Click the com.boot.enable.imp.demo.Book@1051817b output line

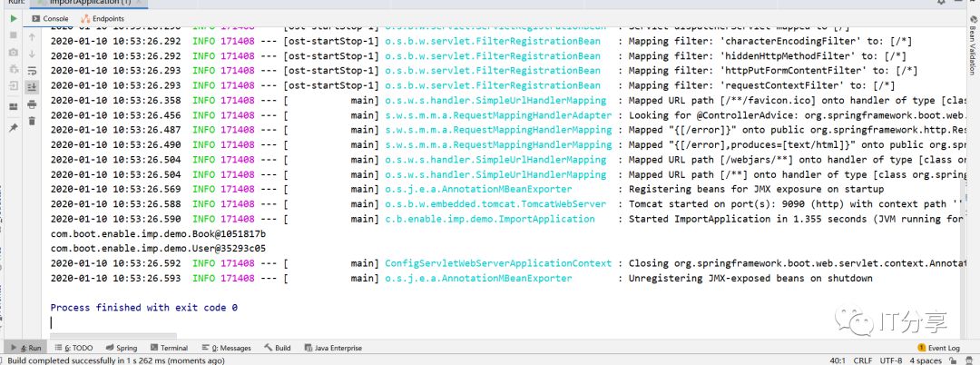click(x=158, y=233)
